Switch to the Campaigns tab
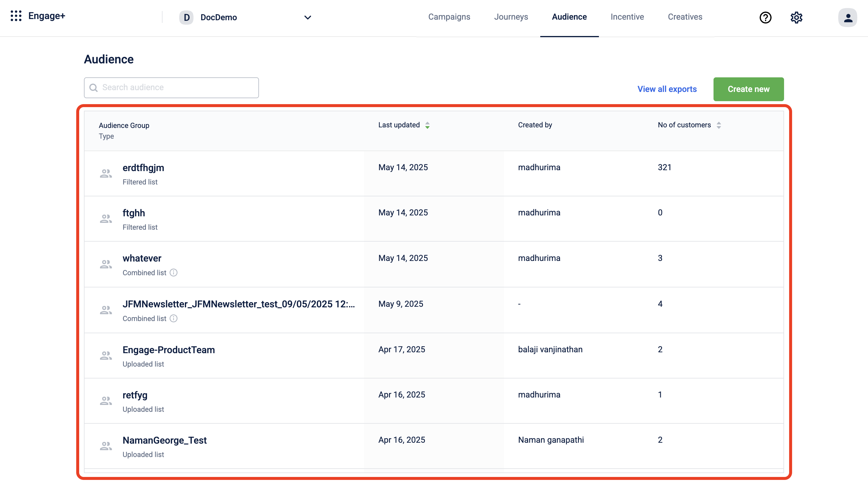 click(x=449, y=17)
